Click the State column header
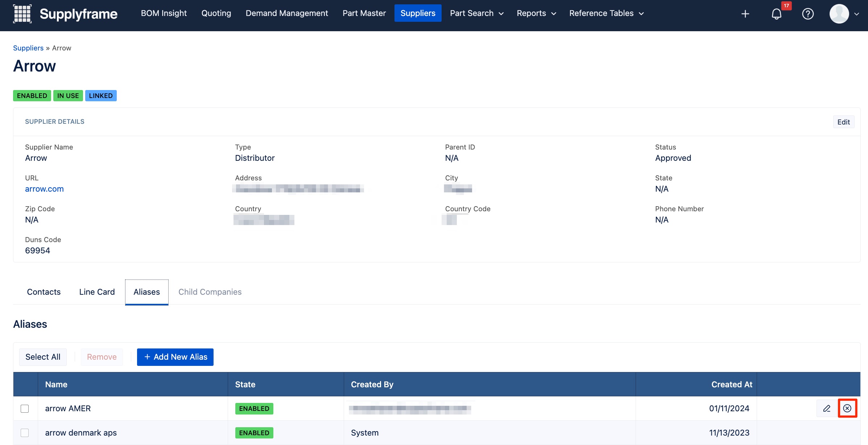Viewport: 868px width, 445px height. coord(286,384)
